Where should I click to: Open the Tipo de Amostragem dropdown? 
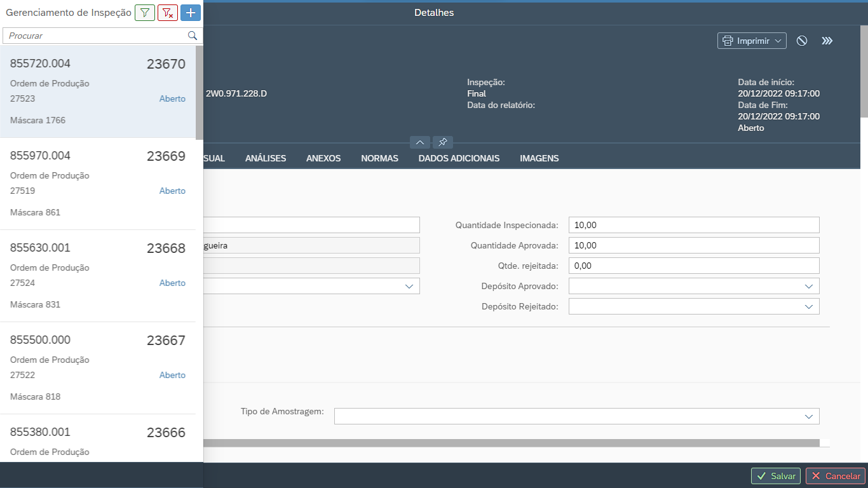tap(808, 416)
